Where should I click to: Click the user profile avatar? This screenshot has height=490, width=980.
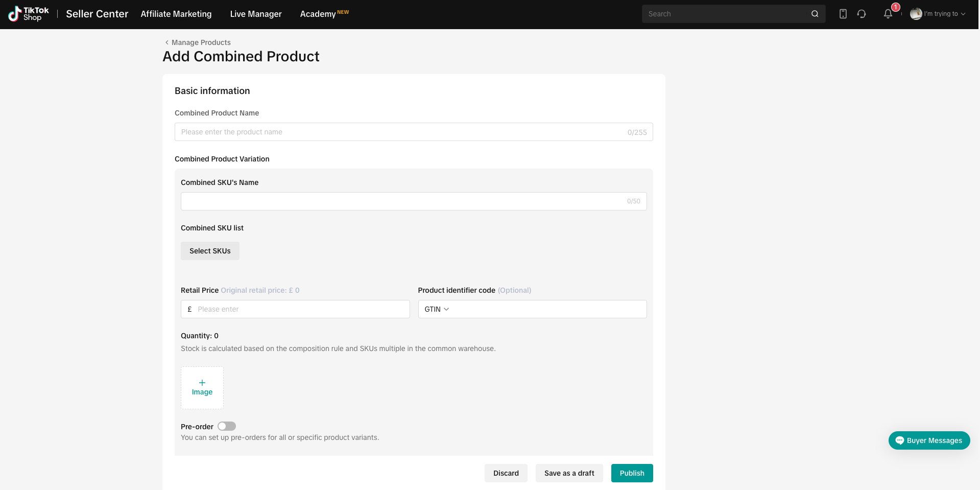coord(916,14)
